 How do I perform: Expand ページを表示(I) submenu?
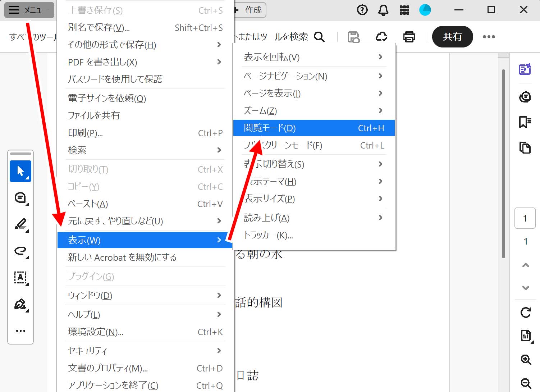pyautogui.click(x=314, y=93)
